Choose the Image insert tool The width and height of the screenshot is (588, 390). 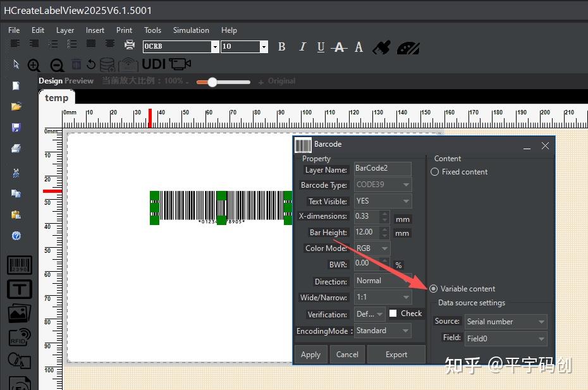tap(20, 314)
